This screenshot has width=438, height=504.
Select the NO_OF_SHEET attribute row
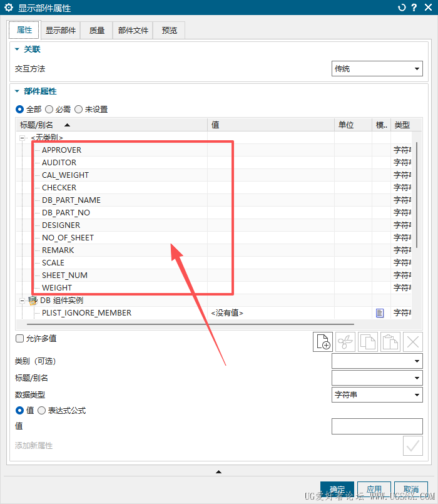[214, 238]
